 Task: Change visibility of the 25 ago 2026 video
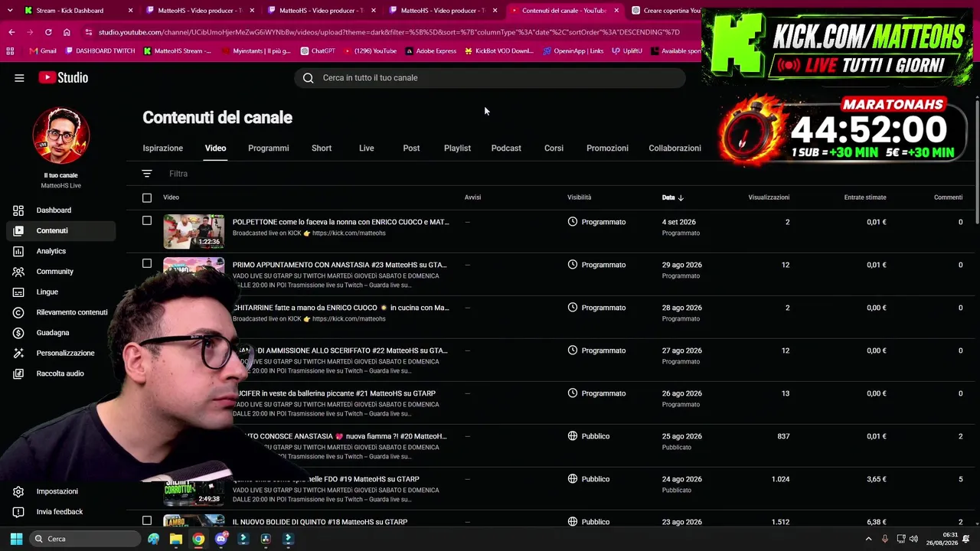coord(590,436)
